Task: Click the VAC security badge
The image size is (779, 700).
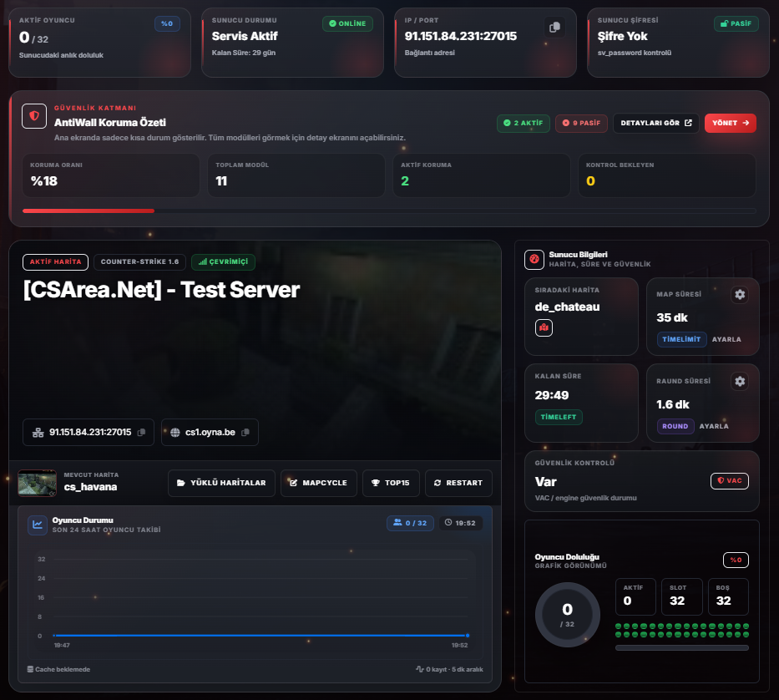Action: pos(729,480)
